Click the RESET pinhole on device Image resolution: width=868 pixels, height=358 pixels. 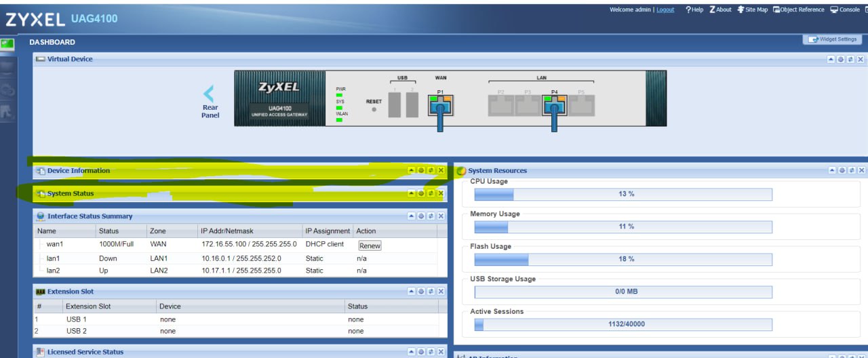pyautogui.click(x=374, y=108)
